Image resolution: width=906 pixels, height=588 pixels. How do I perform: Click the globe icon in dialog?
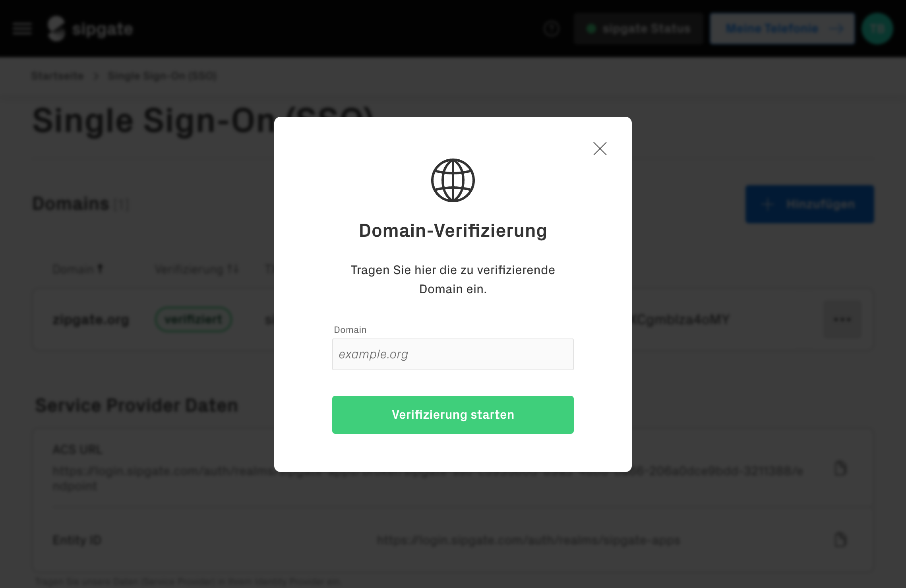tap(453, 180)
